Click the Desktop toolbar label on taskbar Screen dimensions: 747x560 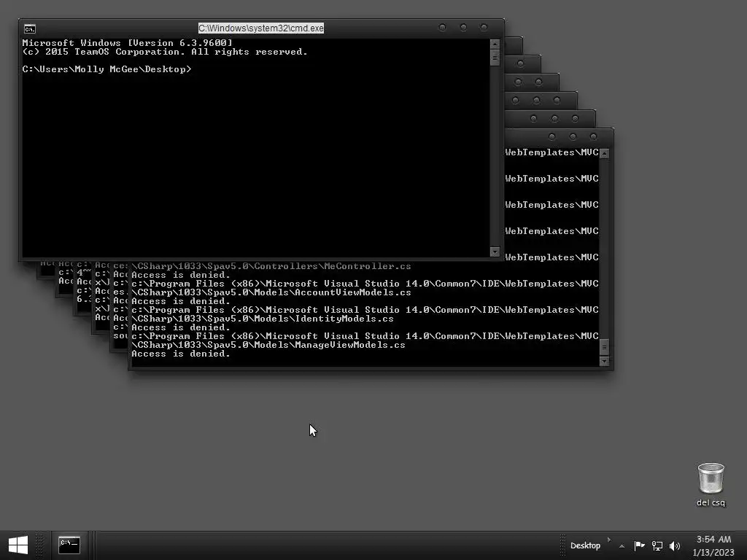(585, 545)
